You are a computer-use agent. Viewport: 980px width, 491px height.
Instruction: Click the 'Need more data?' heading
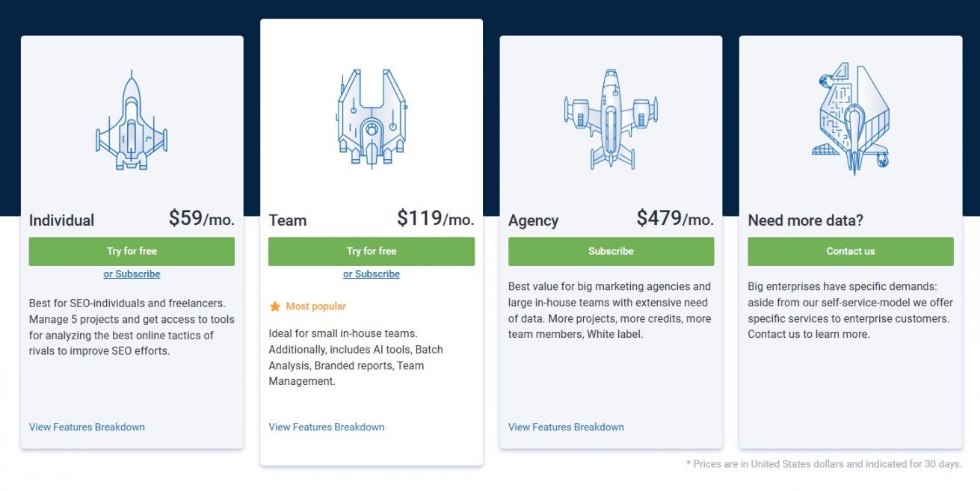805,220
